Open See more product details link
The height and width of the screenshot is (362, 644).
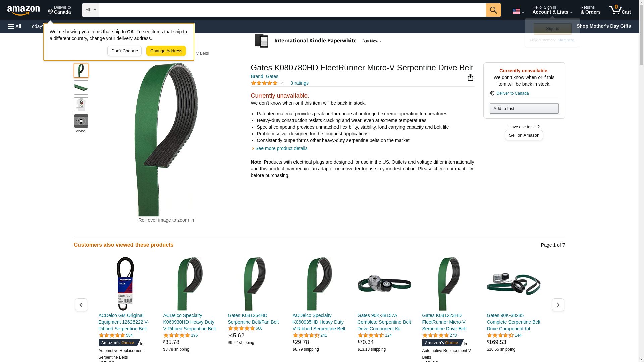point(281,148)
